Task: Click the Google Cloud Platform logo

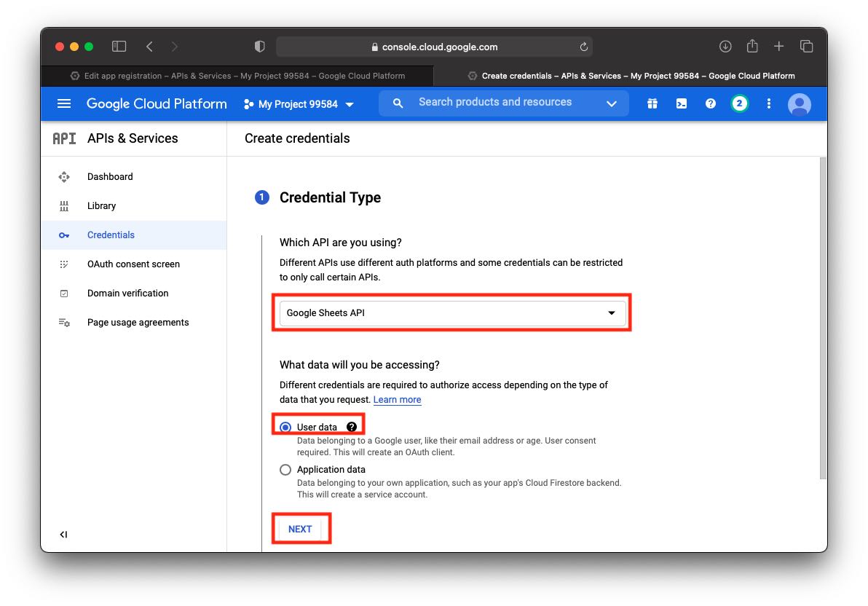Action: tap(157, 103)
